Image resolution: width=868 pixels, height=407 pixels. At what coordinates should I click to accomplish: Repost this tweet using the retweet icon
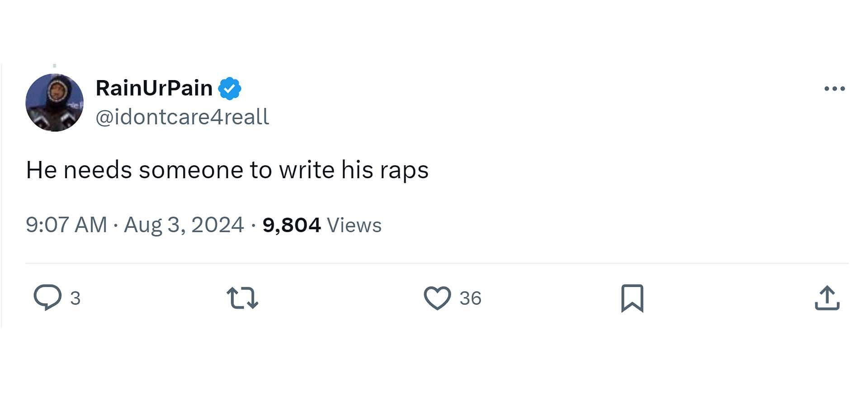pos(242,298)
